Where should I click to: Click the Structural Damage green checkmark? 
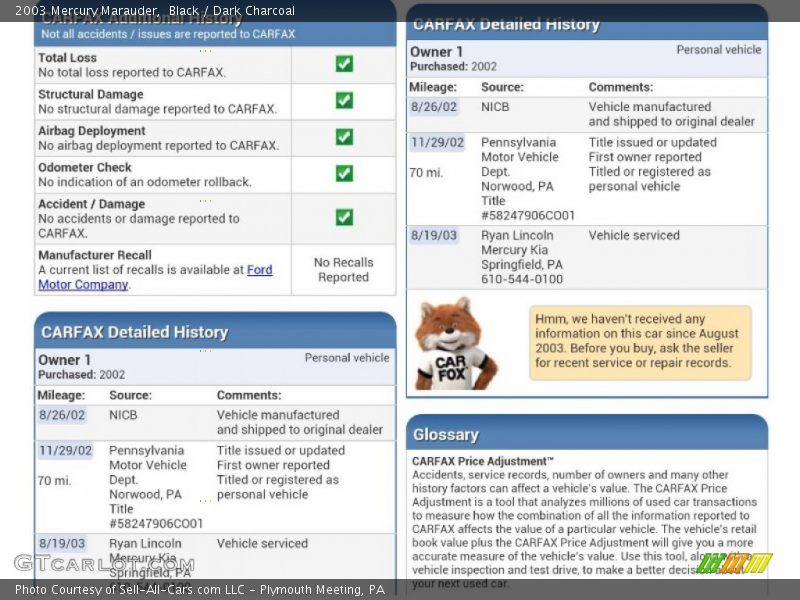[344, 100]
